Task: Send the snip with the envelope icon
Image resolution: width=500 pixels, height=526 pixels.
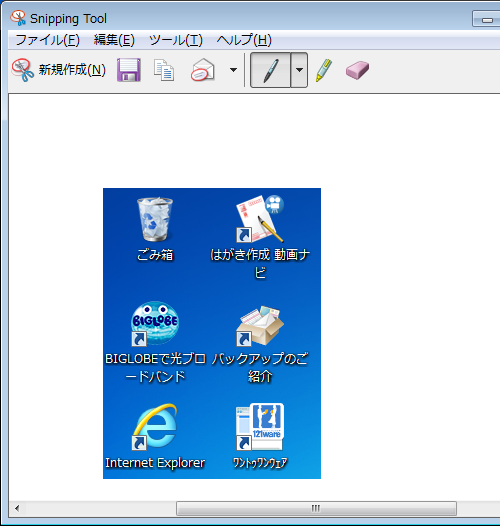Action: click(203, 70)
